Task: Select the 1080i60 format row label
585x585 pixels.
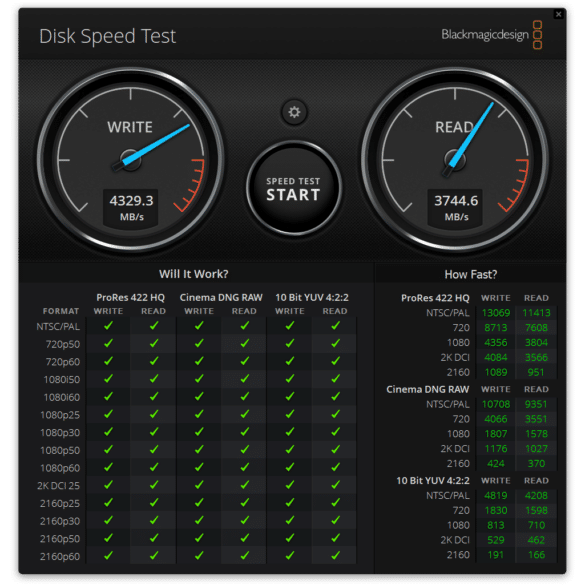Action: tap(62, 397)
